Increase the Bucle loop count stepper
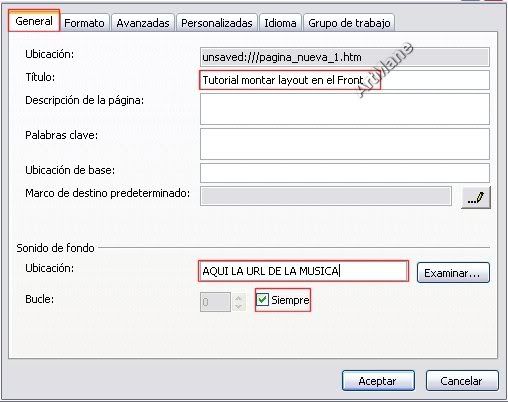The height and width of the screenshot is (402, 508). (x=238, y=298)
